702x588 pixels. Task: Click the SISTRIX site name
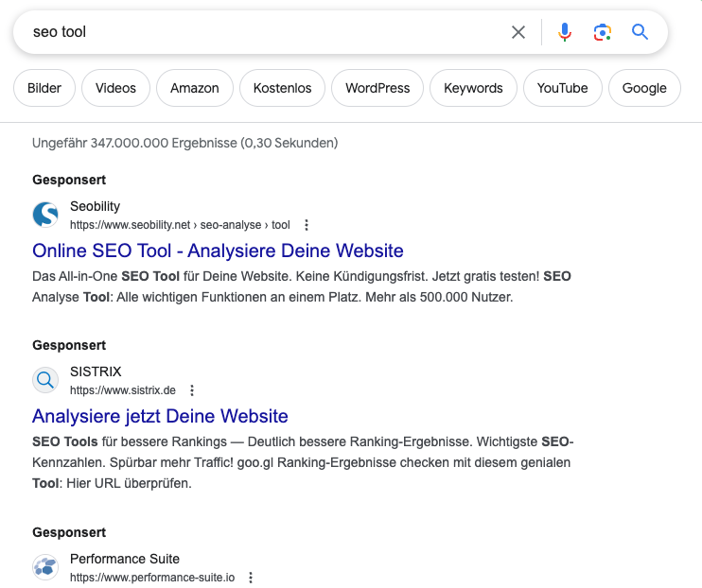96,372
